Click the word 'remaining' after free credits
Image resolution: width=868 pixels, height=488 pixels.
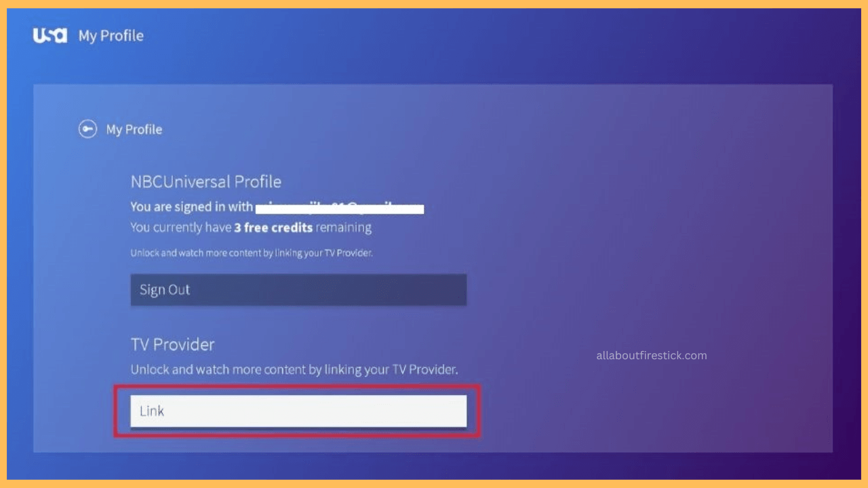(344, 228)
